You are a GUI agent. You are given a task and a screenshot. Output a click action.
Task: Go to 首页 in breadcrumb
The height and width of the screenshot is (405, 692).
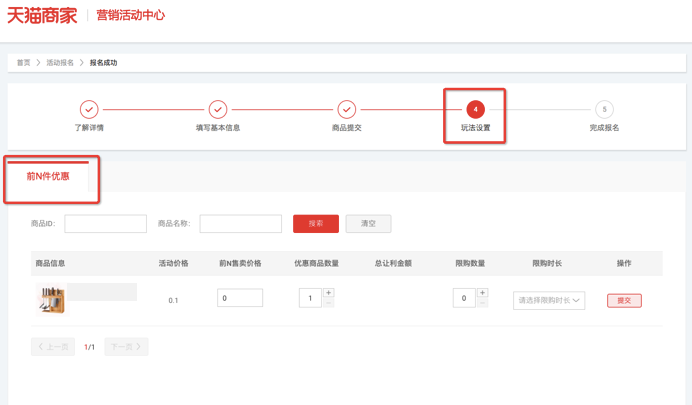[23, 63]
